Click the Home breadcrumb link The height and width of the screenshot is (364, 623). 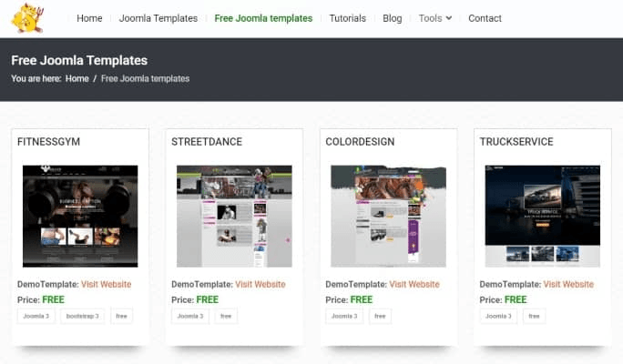tap(77, 78)
